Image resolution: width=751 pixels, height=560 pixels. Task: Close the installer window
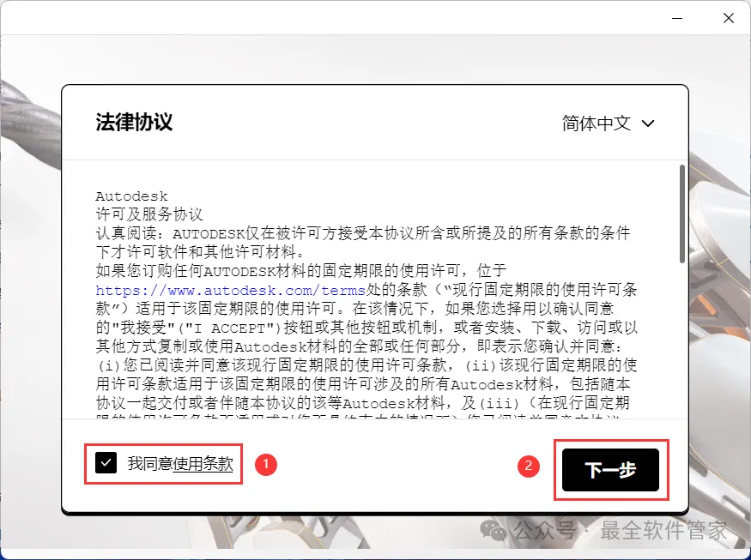pos(729,18)
